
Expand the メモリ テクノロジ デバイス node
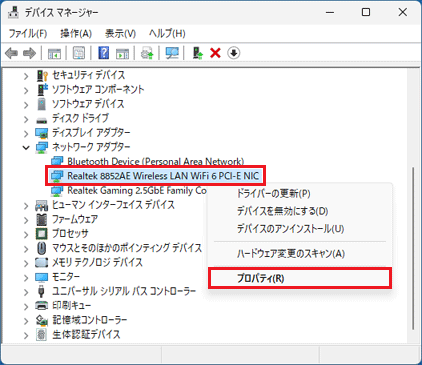click(x=26, y=263)
